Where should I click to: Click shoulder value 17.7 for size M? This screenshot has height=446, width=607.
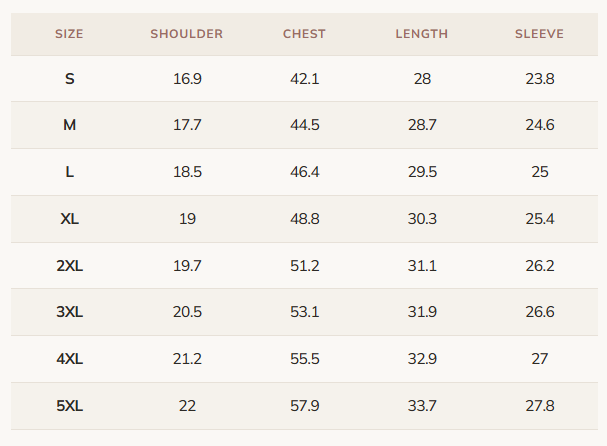(x=187, y=125)
